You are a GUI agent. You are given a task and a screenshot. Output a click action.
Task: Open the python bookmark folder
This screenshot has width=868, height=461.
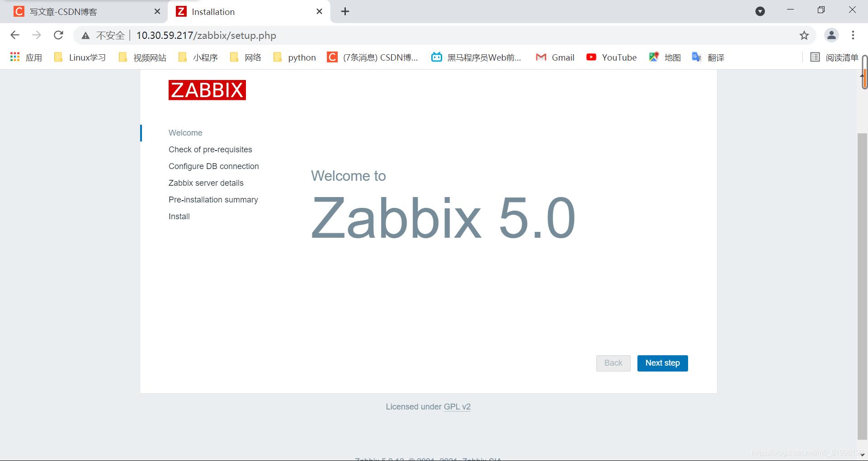295,57
